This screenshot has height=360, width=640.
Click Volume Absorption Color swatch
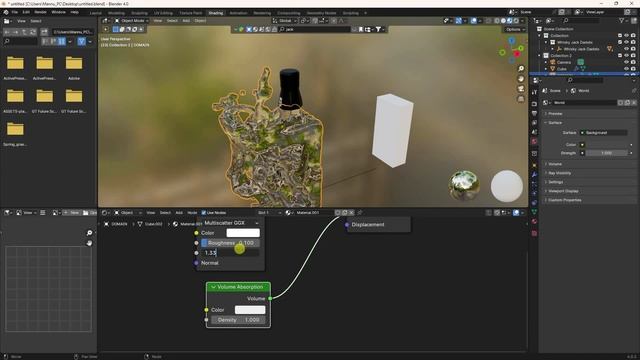pyautogui.click(x=250, y=310)
